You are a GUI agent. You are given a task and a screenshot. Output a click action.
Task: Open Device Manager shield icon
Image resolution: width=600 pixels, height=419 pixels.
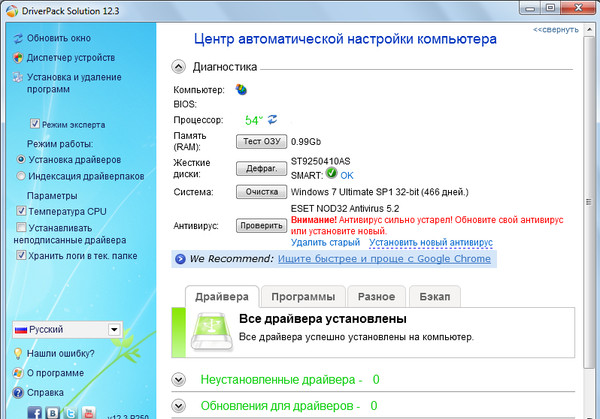pos(18,58)
